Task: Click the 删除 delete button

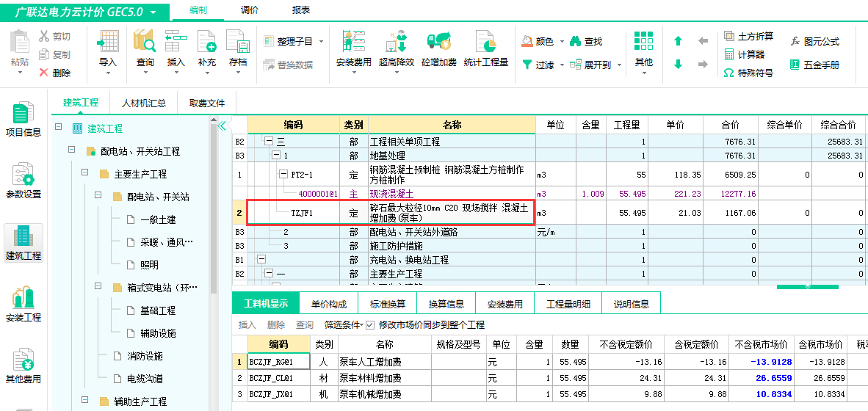Action: point(55,73)
